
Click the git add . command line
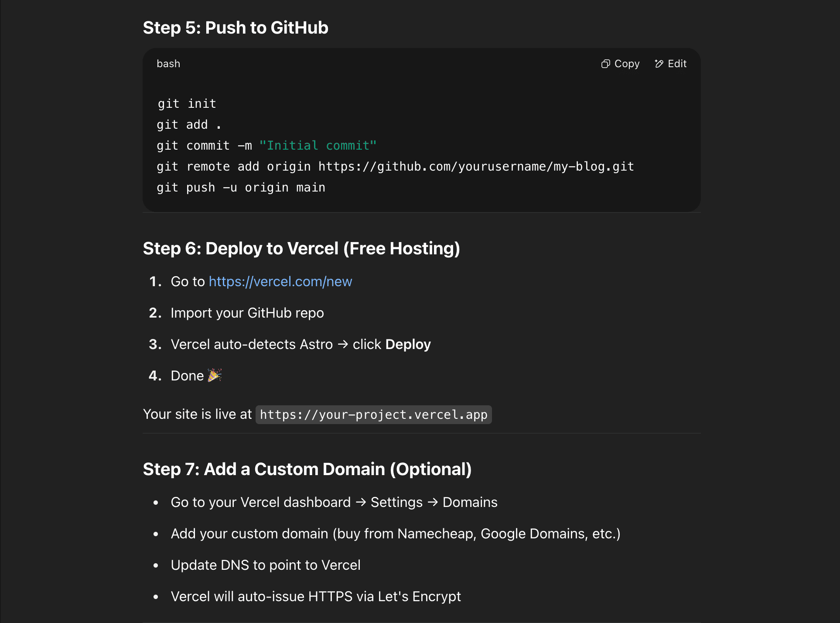(189, 125)
